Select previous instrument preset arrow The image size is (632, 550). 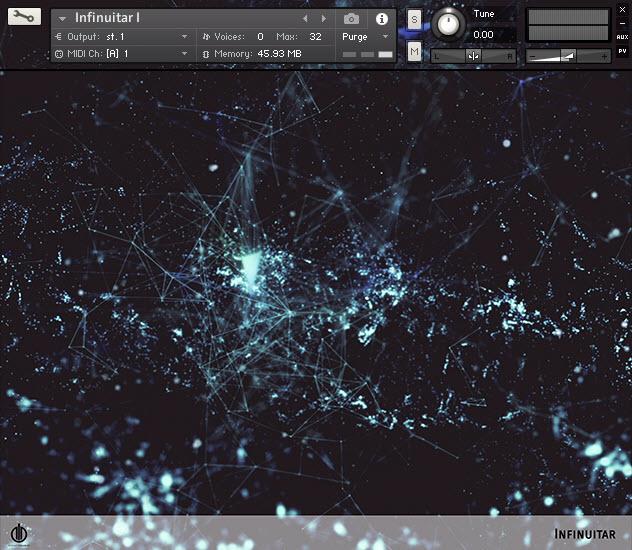[305, 19]
